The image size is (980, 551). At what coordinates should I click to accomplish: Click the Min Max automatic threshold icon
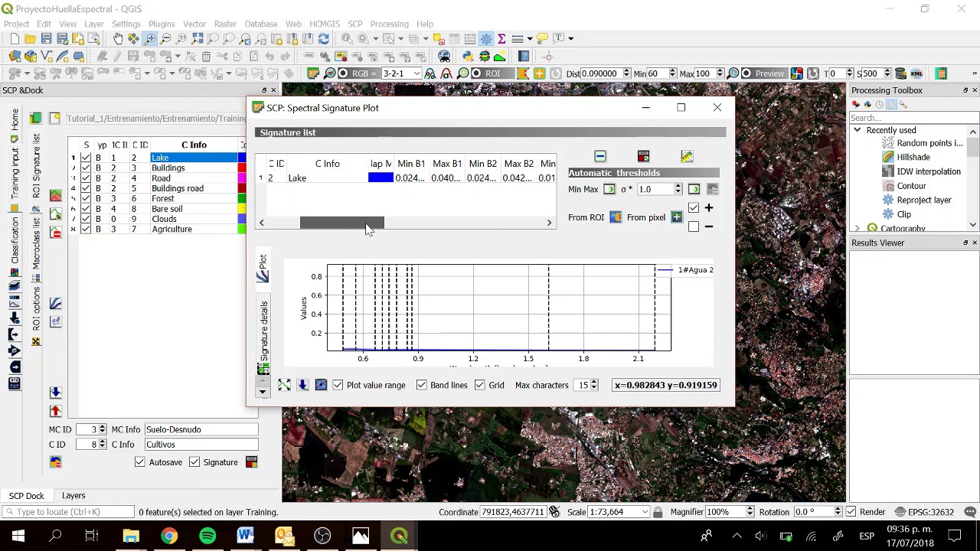click(609, 189)
